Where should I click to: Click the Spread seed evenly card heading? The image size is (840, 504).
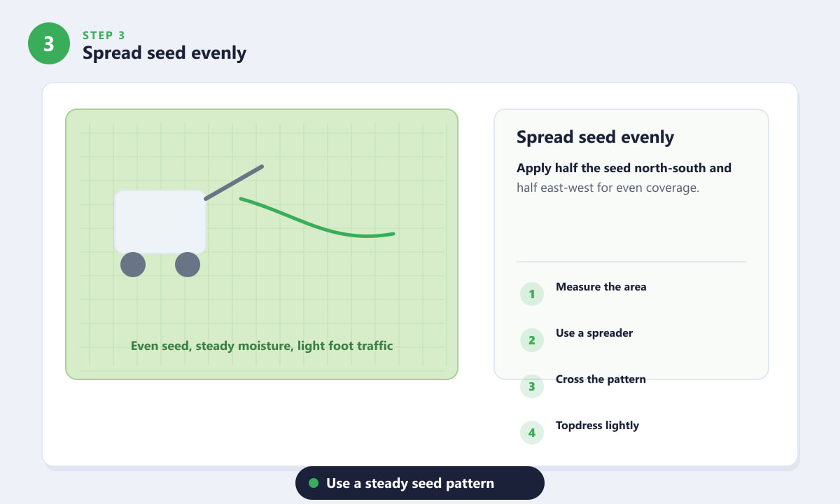coord(595,137)
